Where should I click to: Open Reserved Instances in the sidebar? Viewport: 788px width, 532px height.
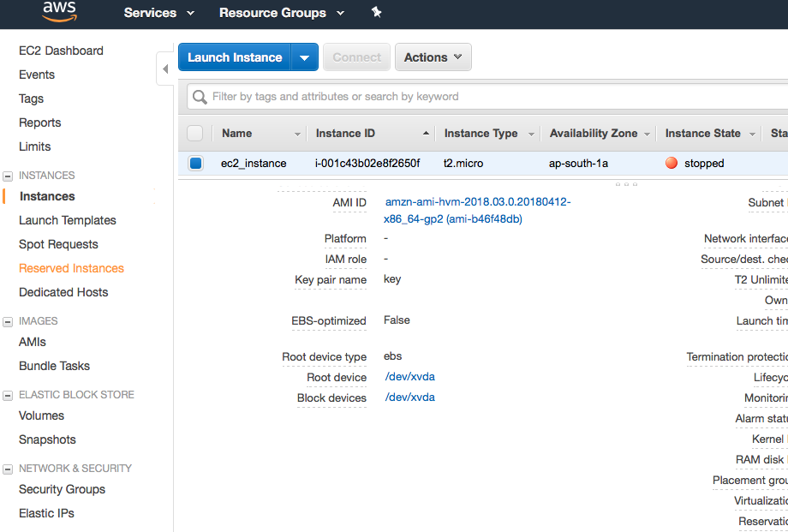71,268
